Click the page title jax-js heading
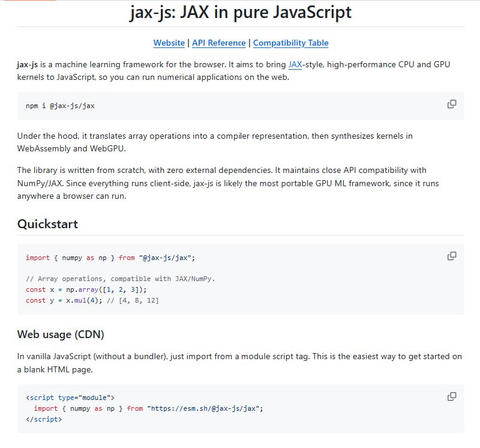480x448 pixels. click(x=240, y=12)
